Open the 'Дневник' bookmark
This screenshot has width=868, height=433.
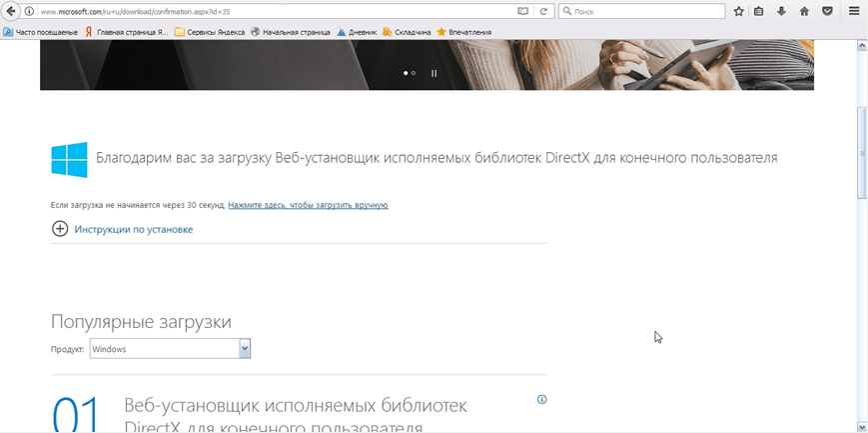(x=357, y=32)
